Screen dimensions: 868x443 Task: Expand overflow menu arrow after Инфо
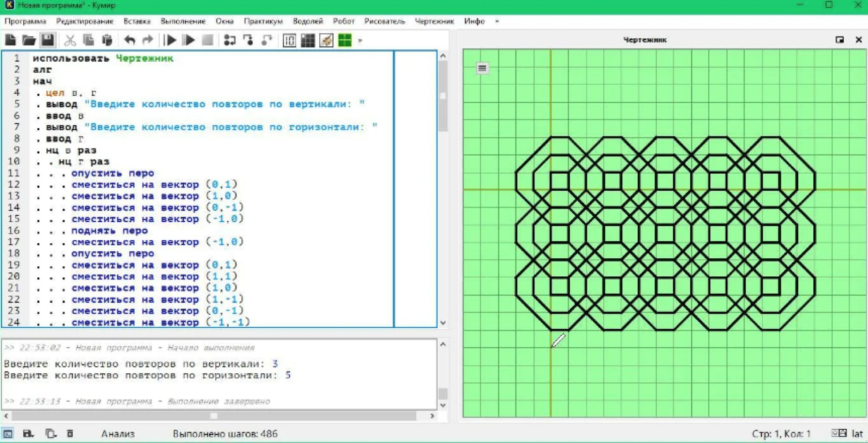497,21
